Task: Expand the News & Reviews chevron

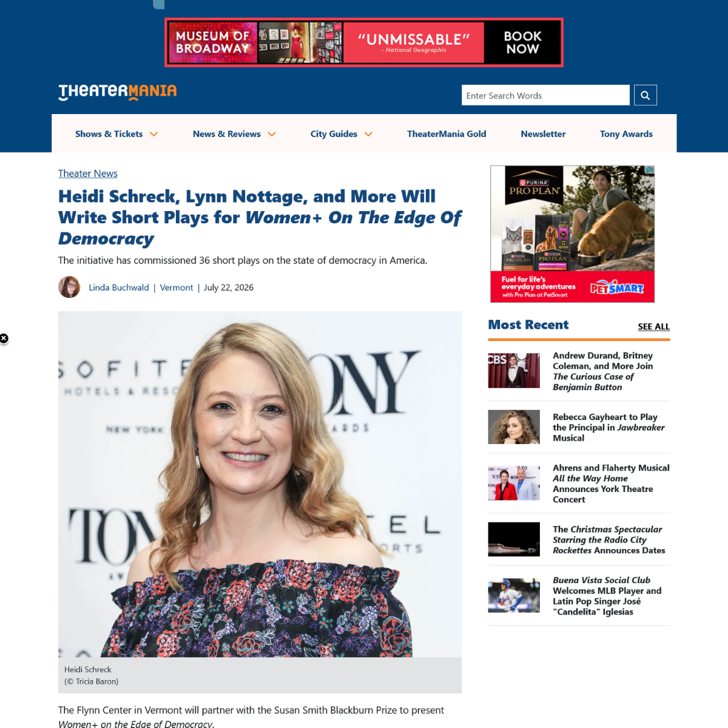Action: click(272, 134)
